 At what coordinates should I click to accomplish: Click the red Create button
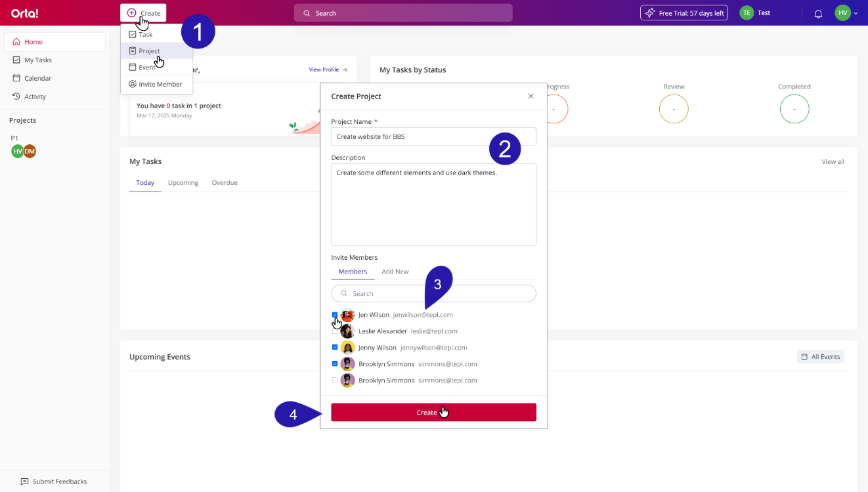pos(433,412)
